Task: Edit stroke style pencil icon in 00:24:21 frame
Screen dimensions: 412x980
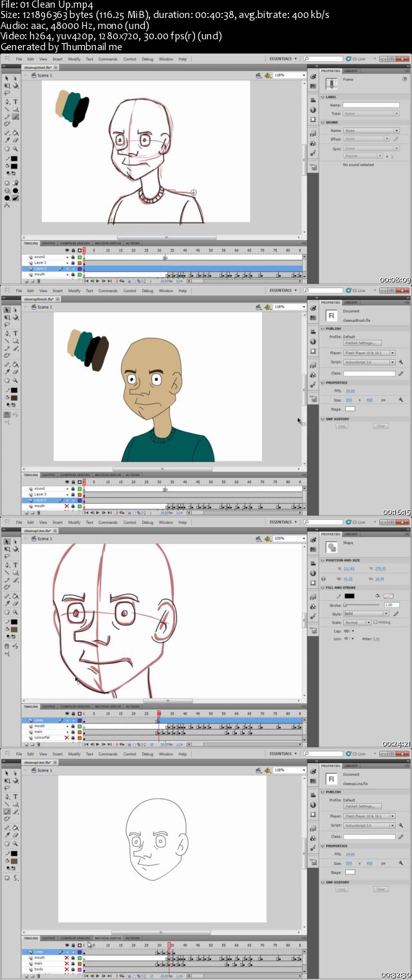Action: 396,614
